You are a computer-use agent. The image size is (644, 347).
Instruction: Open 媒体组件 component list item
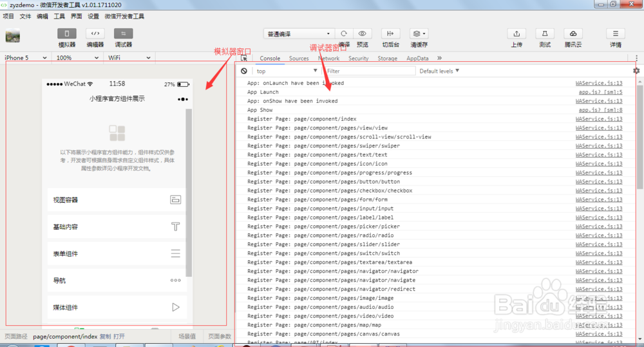[117, 307]
